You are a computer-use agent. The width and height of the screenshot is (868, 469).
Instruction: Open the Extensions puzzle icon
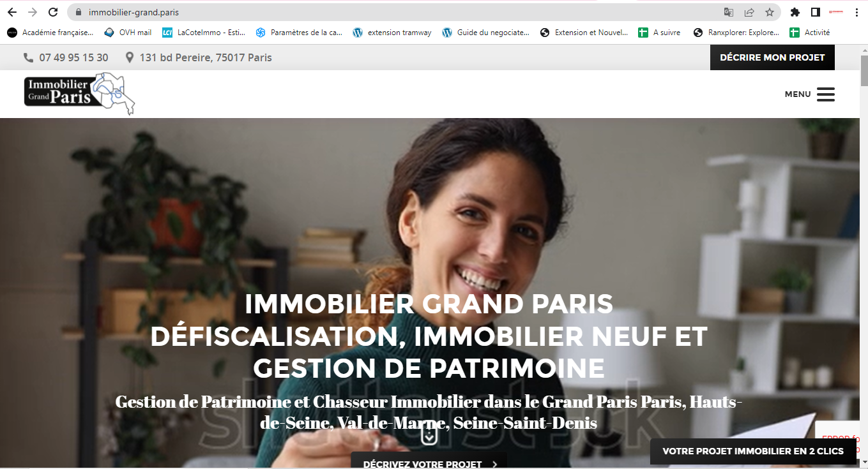795,12
